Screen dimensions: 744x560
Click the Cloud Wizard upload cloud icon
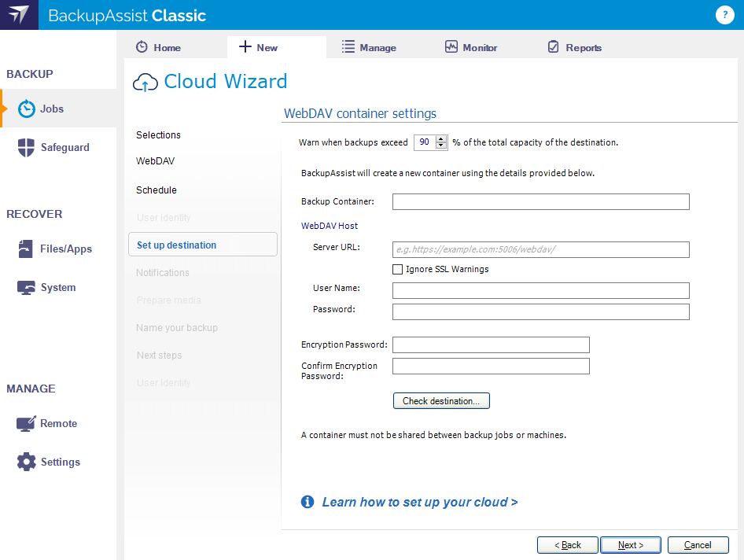[x=145, y=82]
